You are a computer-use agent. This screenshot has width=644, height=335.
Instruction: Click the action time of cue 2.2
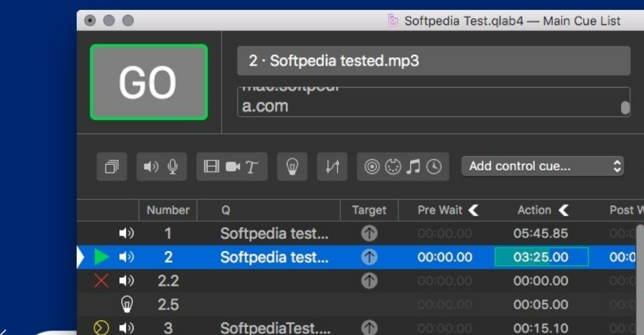(x=540, y=281)
